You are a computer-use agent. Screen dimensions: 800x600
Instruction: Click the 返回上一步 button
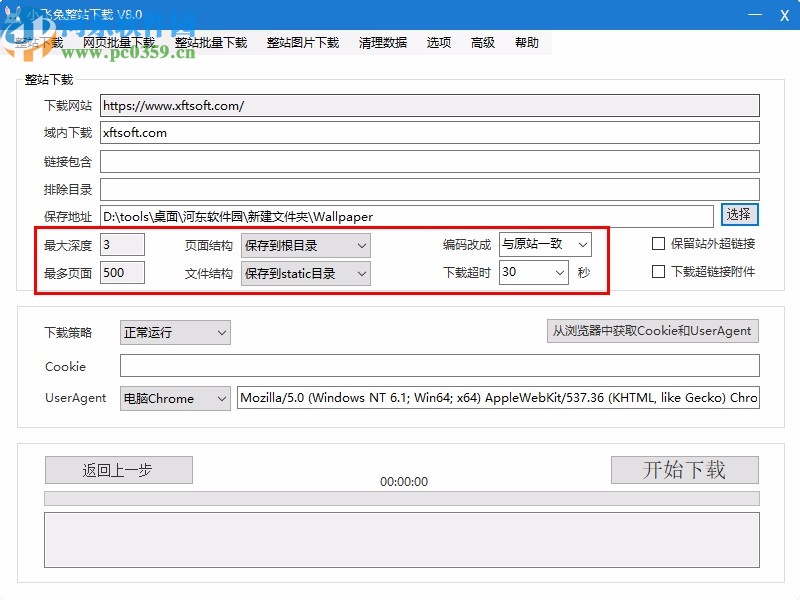118,470
